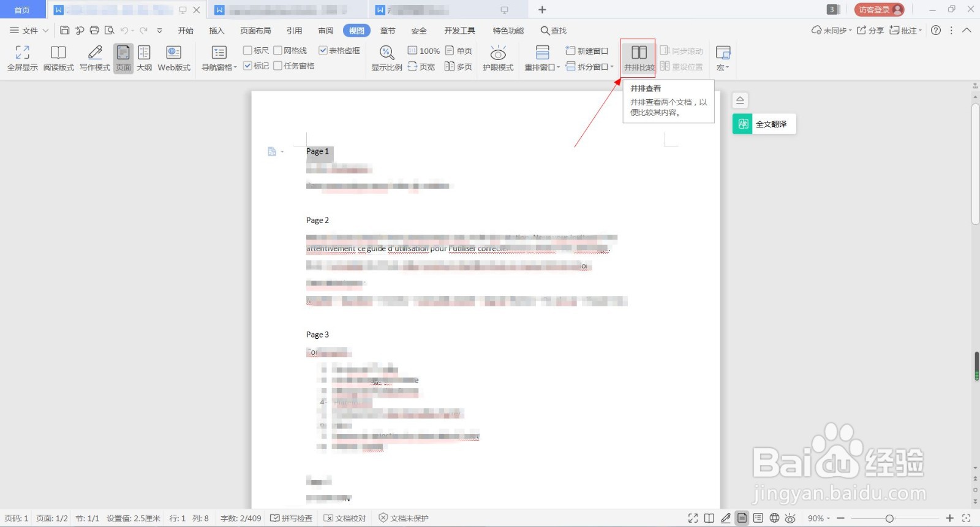
Task: Expand the split window (拆分窗口) dropdown
Action: coord(612,67)
